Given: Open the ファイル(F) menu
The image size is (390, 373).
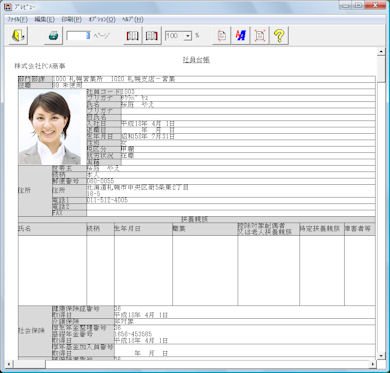Looking at the screenshot, I should [x=17, y=19].
